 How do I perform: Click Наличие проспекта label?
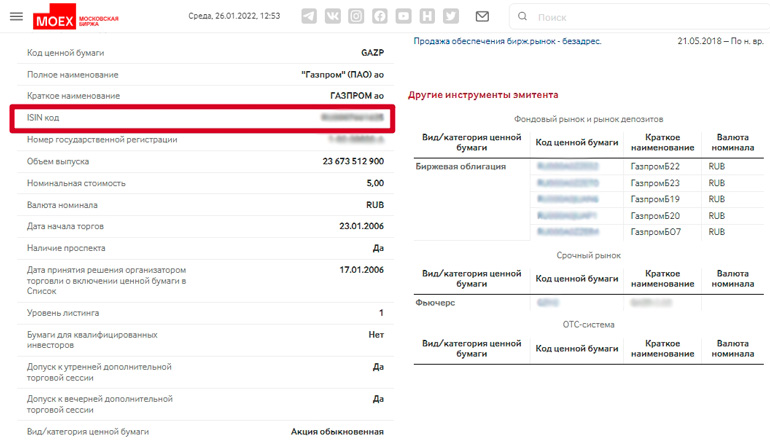click(66, 248)
